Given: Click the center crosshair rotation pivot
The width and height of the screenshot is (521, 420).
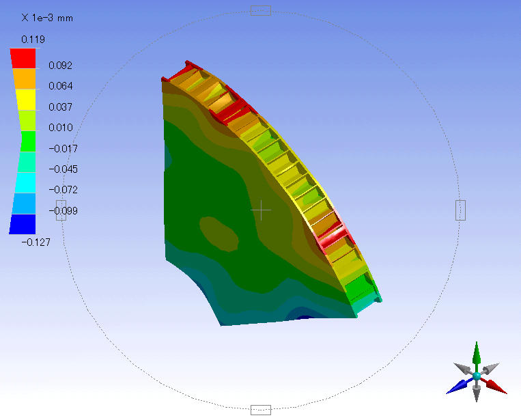Looking at the screenshot, I should (261, 210).
